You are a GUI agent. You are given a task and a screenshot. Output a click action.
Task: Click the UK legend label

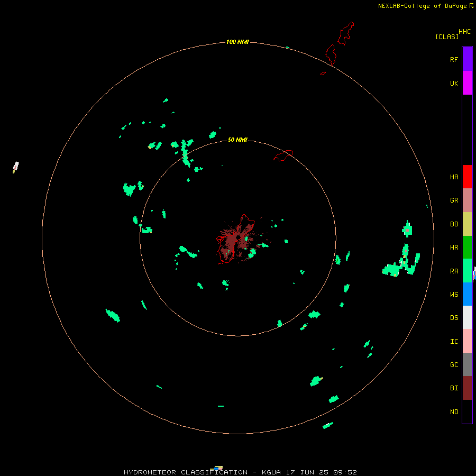tap(454, 83)
